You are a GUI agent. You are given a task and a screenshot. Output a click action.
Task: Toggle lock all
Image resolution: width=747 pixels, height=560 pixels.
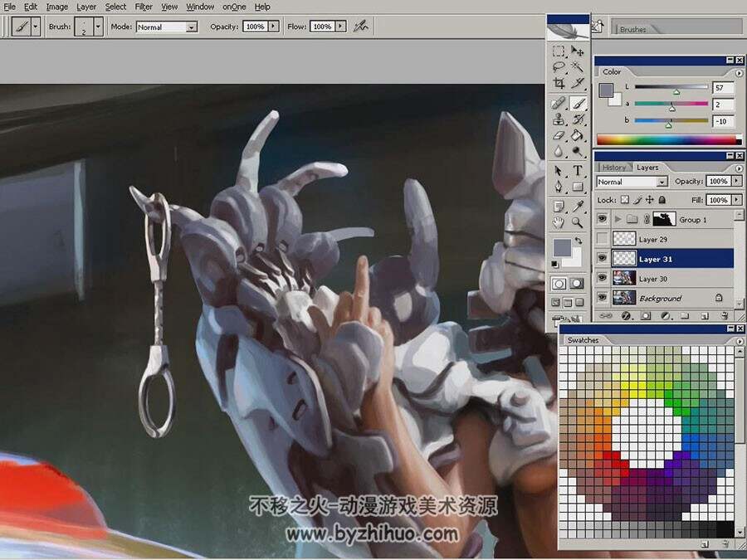coord(662,200)
